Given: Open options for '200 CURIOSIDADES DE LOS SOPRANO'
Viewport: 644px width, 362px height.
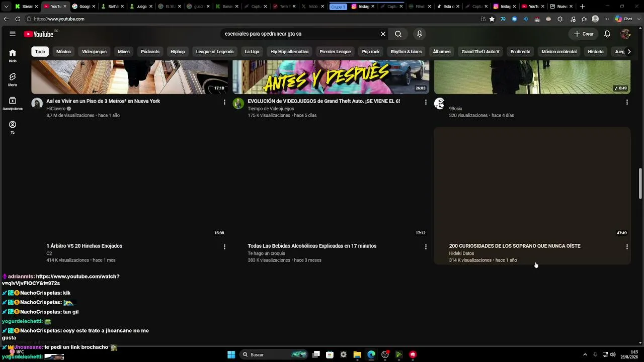Looking at the screenshot, I should click(x=627, y=247).
